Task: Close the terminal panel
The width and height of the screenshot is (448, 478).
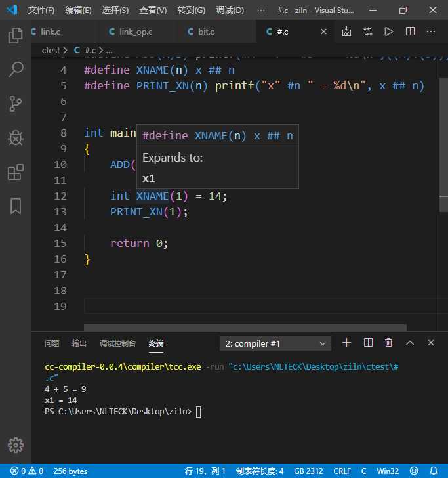Action: 431,343
